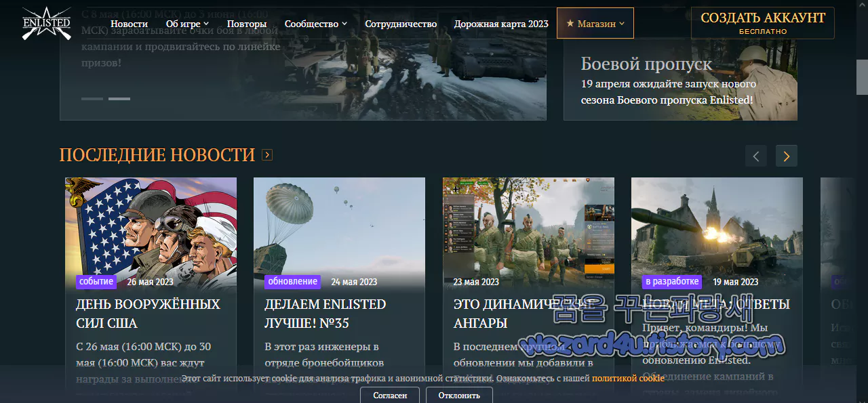
Task: Click Создать аккаунт бесплатно button
Action: [x=763, y=23]
